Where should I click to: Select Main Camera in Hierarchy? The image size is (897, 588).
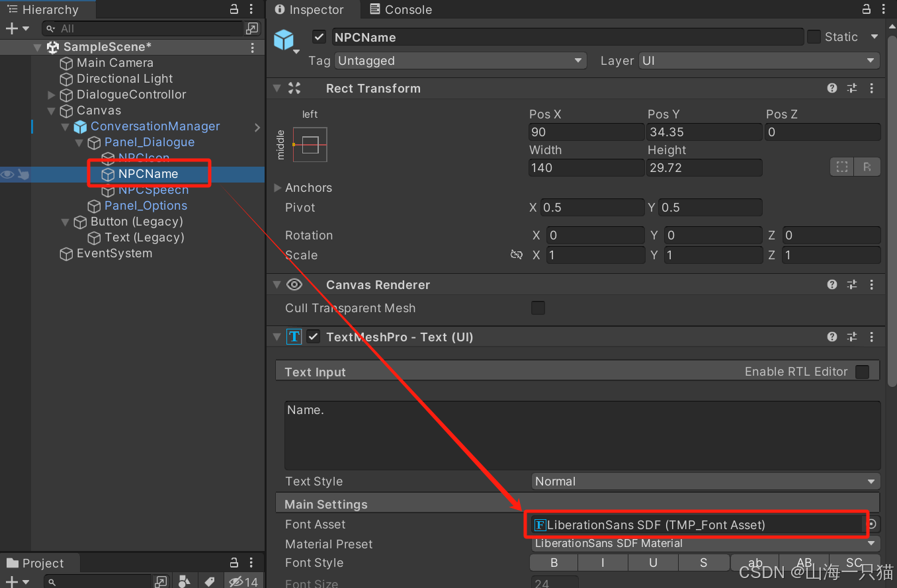115,63
